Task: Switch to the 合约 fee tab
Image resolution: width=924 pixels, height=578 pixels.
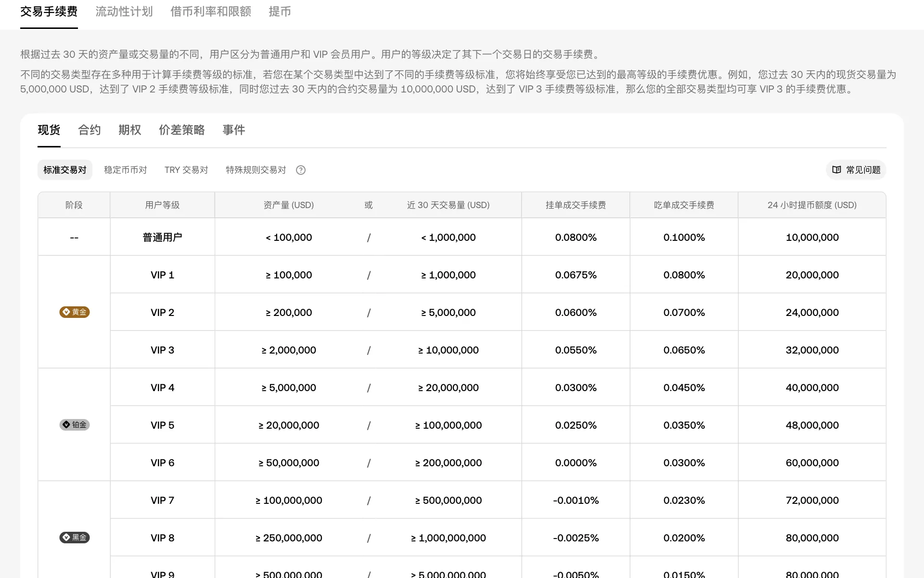Action: click(90, 130)
